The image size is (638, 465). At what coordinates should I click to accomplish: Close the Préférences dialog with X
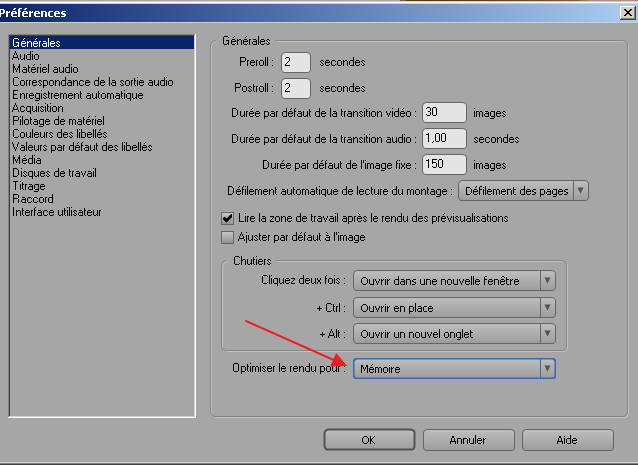pyautogui.click(x=628, y=13)
